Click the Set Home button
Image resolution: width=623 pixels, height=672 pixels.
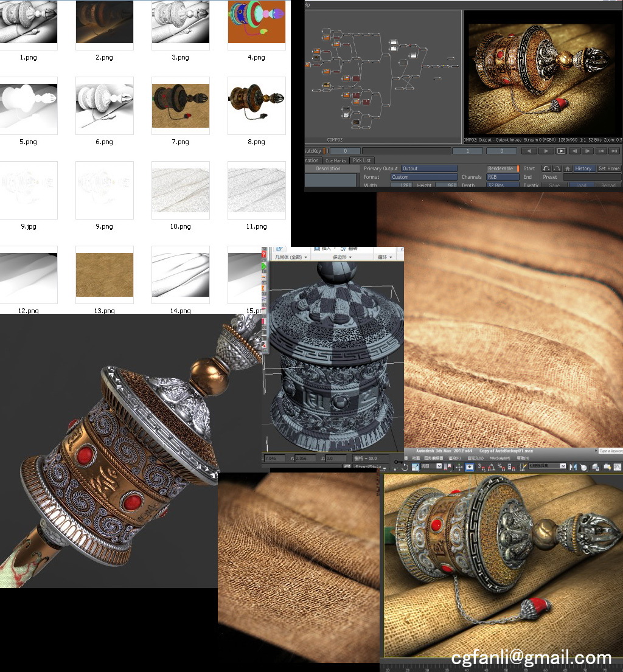(609, 168)
